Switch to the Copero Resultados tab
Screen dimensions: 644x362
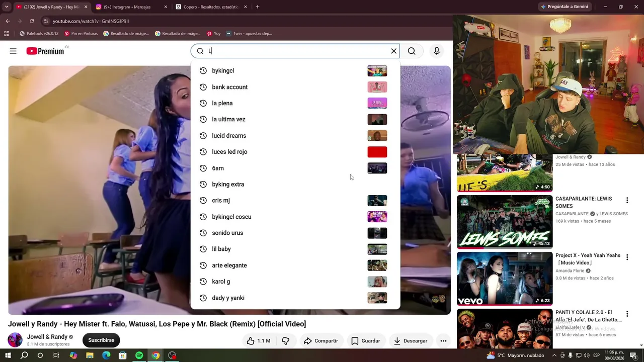point(211,7)
